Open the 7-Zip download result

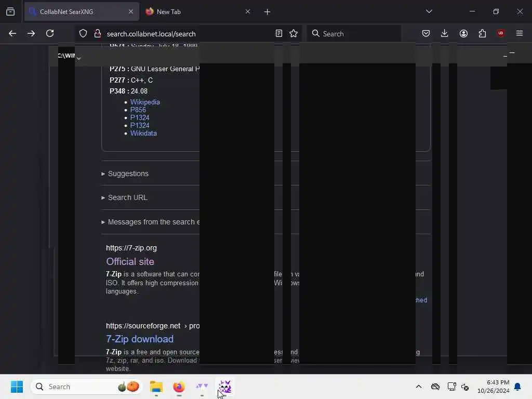point(140,339)
